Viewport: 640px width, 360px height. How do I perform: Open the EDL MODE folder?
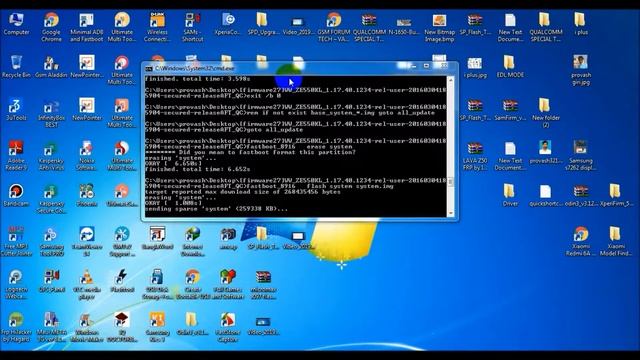[510, 67]
